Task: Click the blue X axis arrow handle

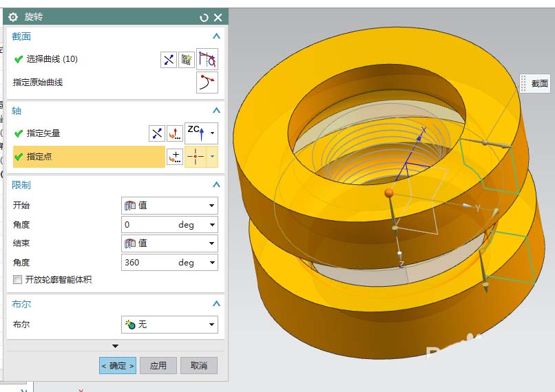Action: coord(421,135)
